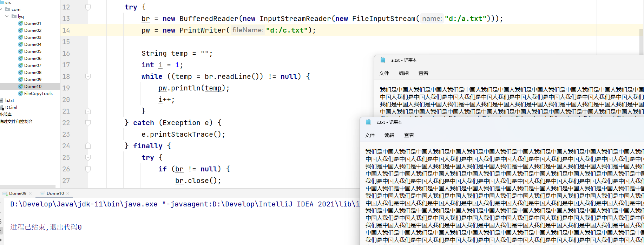Open 文件 menu in c.txt Notepad
The height and width of the screenshot is (245, 644).
tap(370, 135)
